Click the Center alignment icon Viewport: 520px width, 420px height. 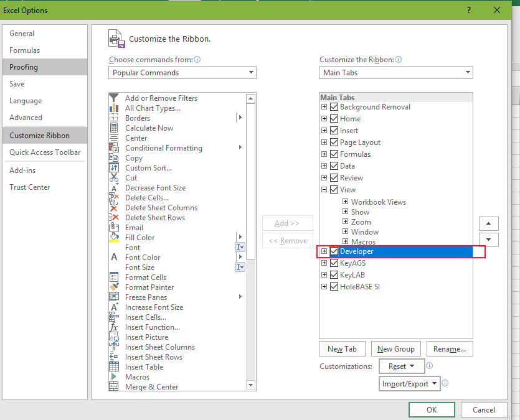coord(114,138)
